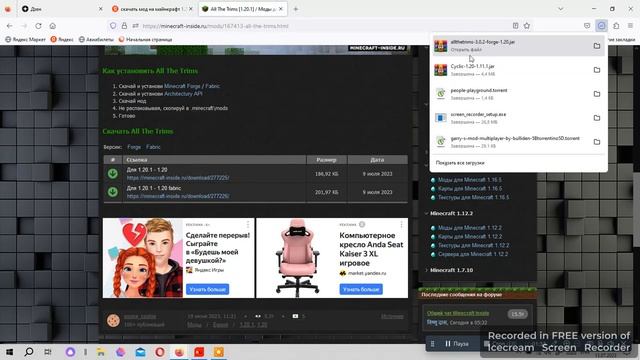Click green download icon for 1.20.1 - 1.20 Forge
The image size is (640, 360).
click(x=113, y=173)
